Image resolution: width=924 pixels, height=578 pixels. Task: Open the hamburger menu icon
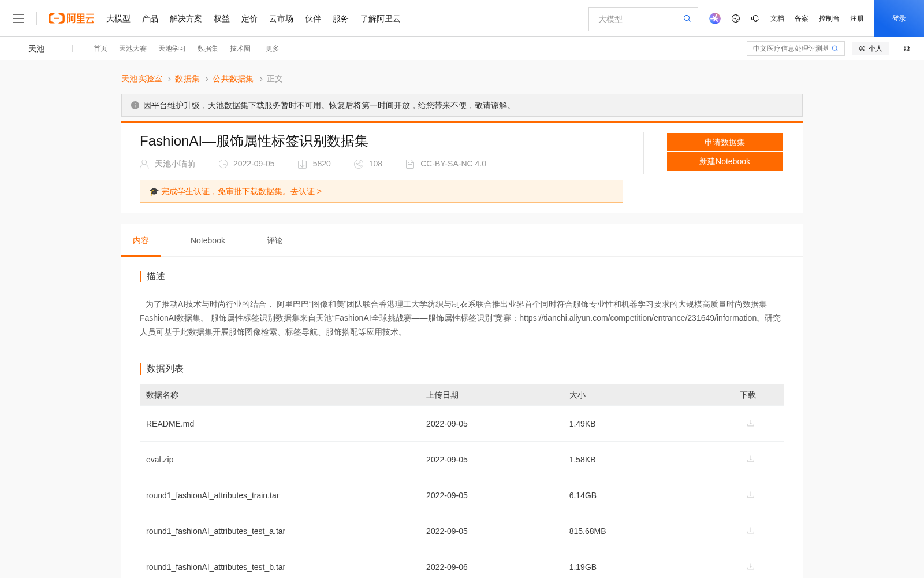pyautogui.click(x=18, y=18)
